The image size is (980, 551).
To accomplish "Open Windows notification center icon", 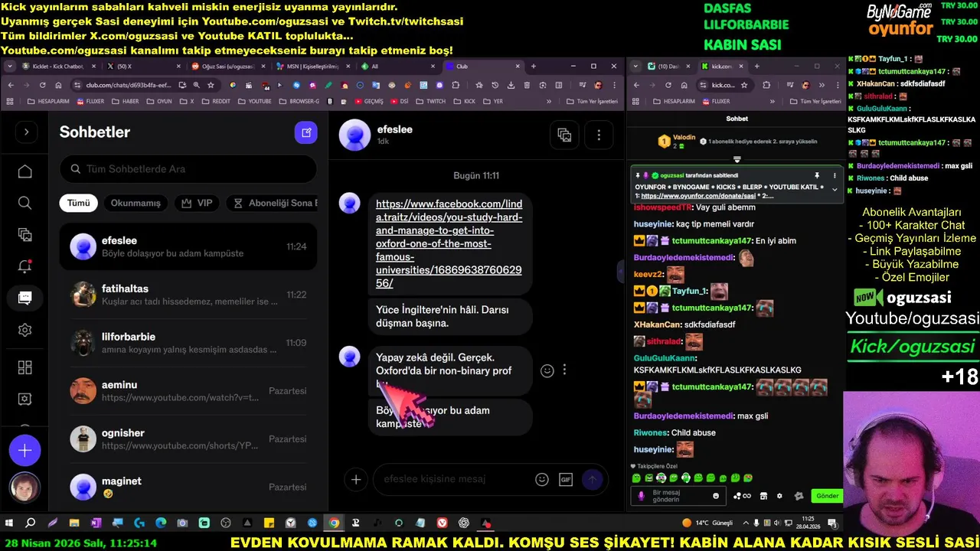I will click(831, 523).
